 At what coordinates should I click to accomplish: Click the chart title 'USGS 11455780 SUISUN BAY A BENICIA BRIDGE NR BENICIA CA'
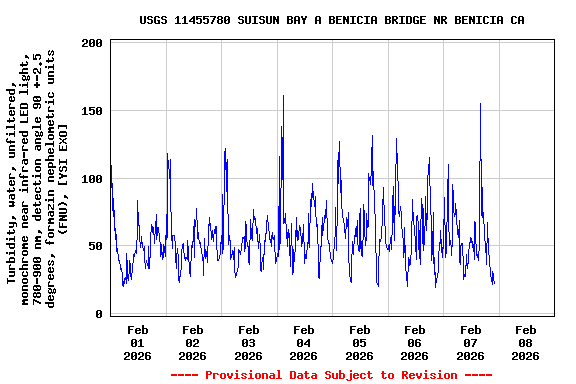pos(332,20)
